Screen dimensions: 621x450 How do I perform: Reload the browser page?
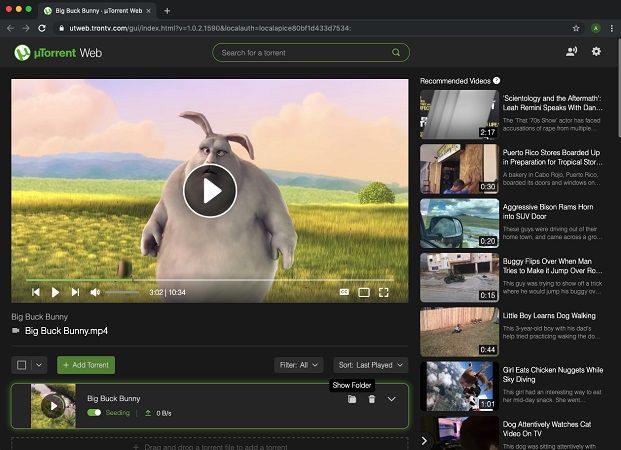pos(42,28)
